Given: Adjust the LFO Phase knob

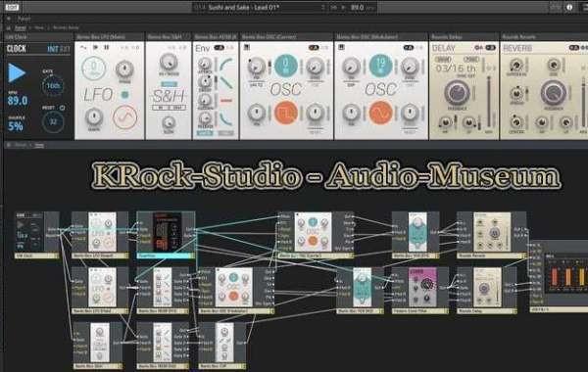Looking at the screenshot, I should pyautogui.click(x=124, y=70).
